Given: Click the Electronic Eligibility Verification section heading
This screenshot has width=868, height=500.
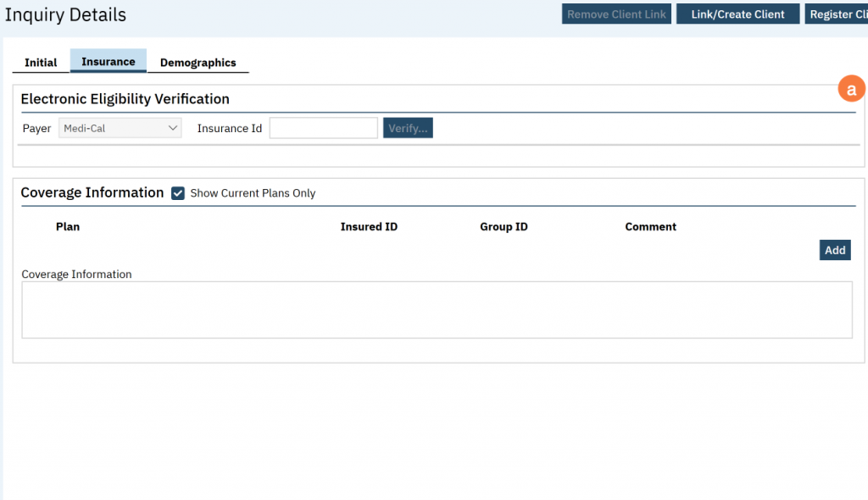Looking at the screenshot, I should tap(125, 99).
